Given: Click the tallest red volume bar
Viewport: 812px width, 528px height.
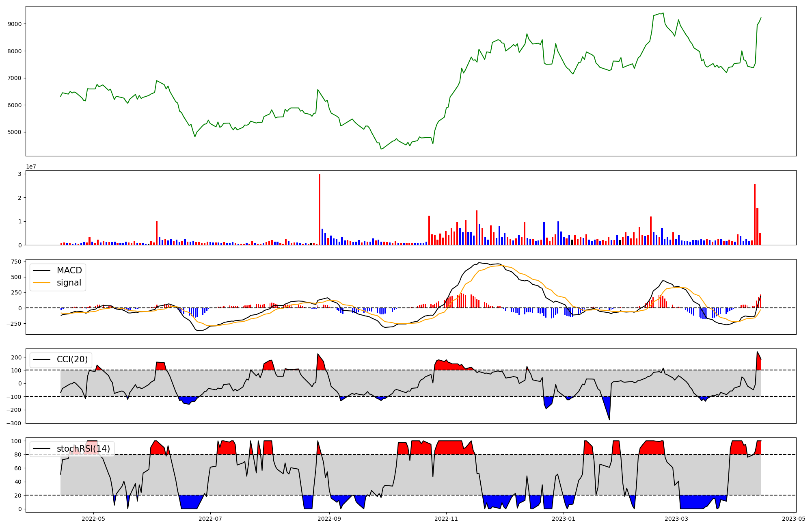Looking at the screenshot, I should pyautogui.click(x=320, y=210).
